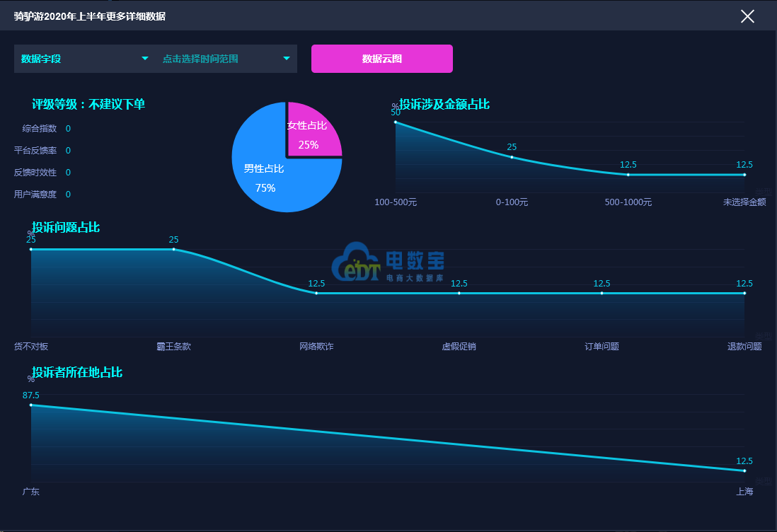Click the 50 data point for 100-500元
This screenshot has height=532, width=777.
[x=396, y=122]
